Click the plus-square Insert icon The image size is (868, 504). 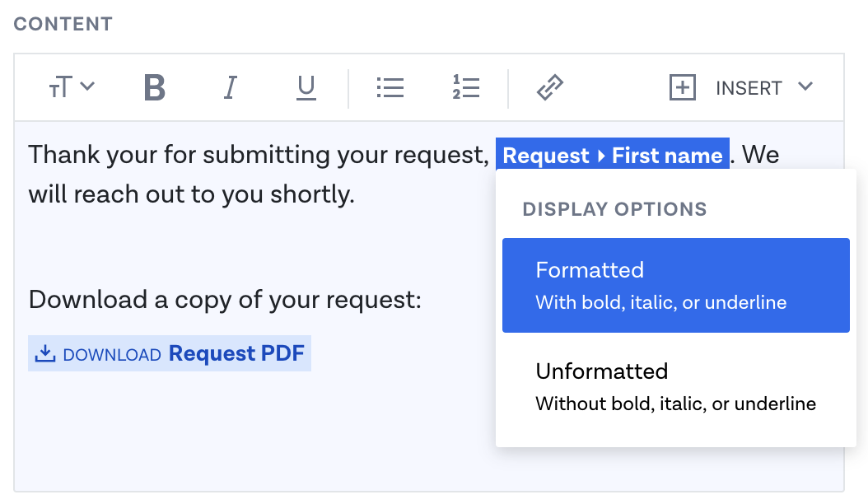point(682,87)
